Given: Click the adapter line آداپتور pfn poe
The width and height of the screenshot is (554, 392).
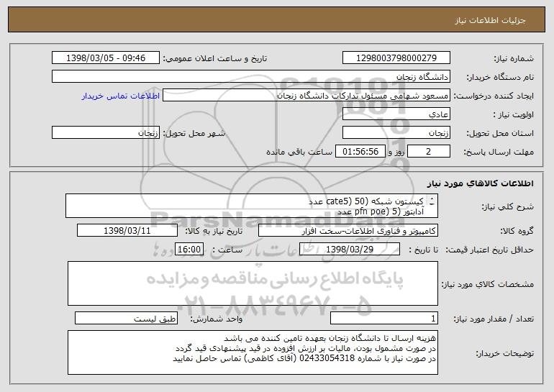Looking at the screenshot, I should click(x=380, y=211).
